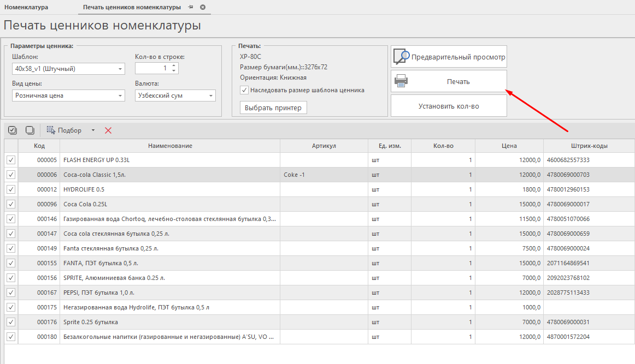Click the printer icon on Печать button

click(x=401, y=81)
